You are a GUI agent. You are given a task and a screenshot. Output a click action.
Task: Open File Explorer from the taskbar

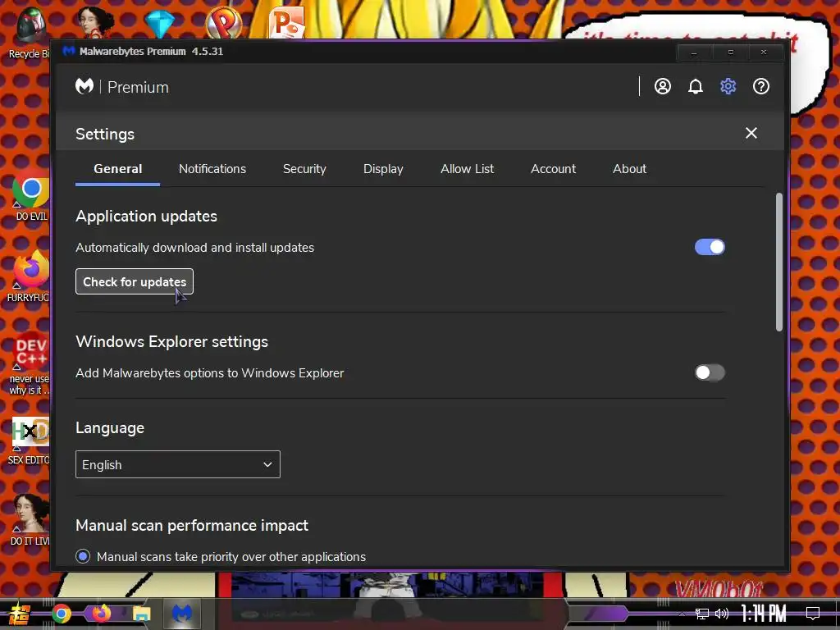pyautogui.click(x=142, y=614)
